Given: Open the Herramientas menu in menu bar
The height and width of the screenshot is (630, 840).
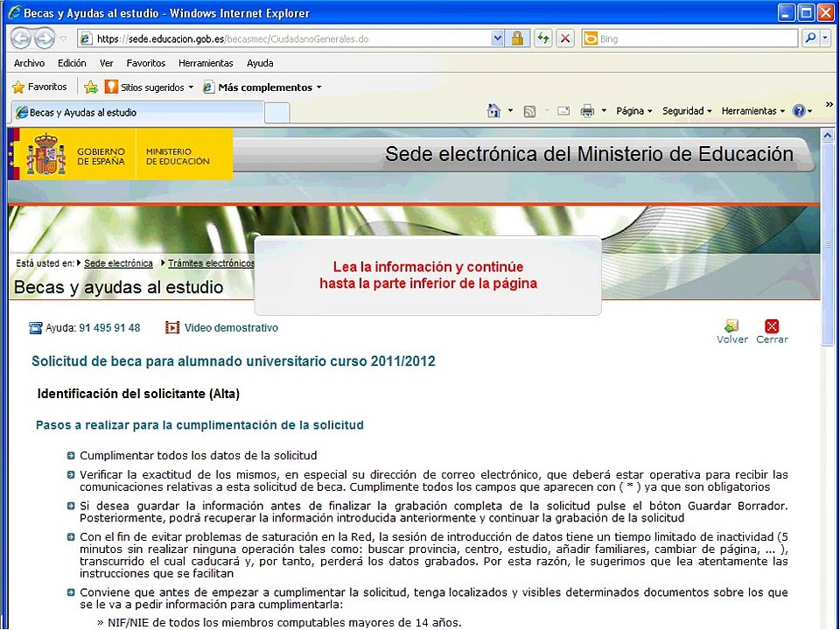Looking at the screenshot, I should (x=206, y=63).
